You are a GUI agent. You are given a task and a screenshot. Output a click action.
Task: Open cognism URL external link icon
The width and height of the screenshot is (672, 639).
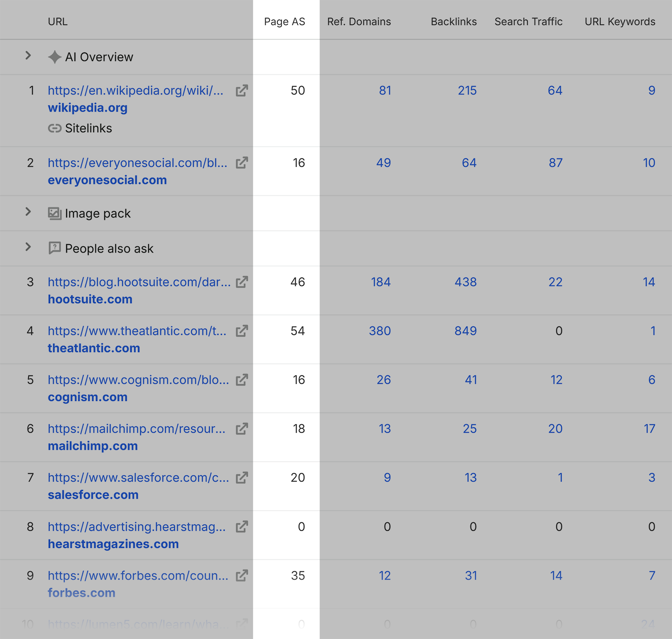[242, 380]
